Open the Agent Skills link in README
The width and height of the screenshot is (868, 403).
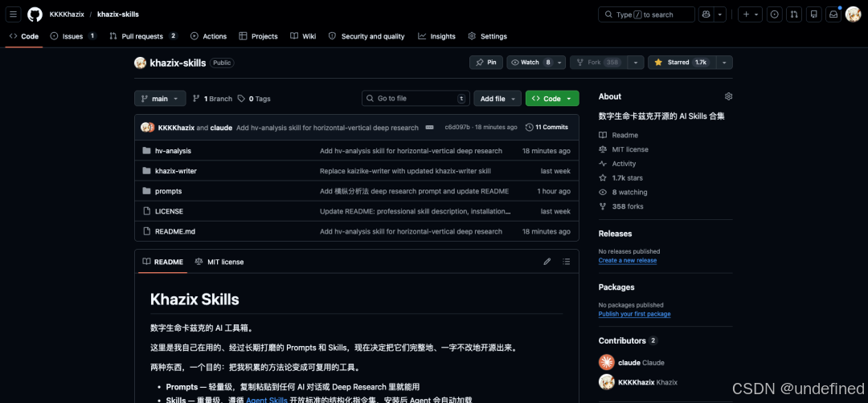click(x=266, y=401)
